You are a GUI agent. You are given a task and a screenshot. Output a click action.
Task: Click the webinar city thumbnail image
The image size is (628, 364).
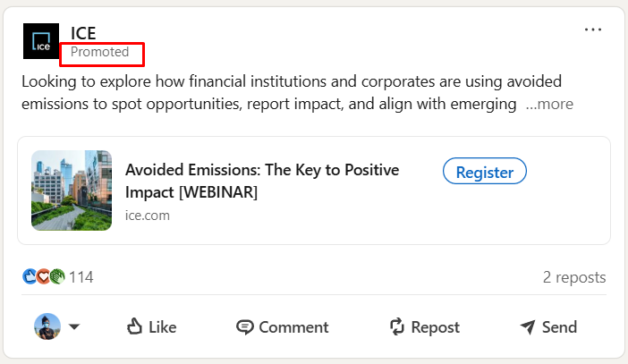point(72,190)
